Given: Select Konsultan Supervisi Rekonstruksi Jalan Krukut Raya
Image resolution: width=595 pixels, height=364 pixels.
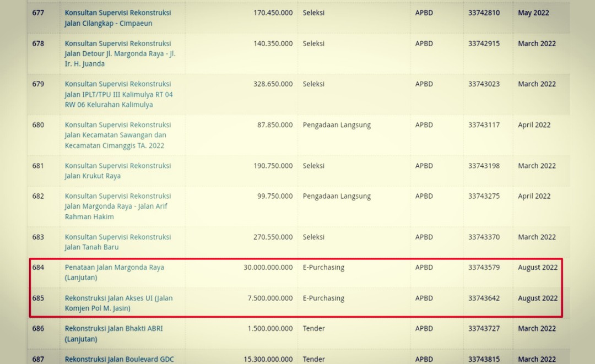Looking at the screenshot, I should 117,171.
